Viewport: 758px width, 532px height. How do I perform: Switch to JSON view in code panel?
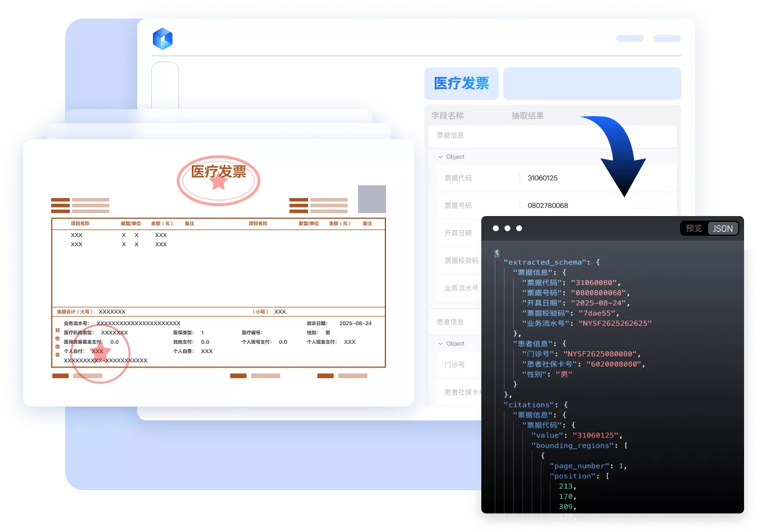723,228
